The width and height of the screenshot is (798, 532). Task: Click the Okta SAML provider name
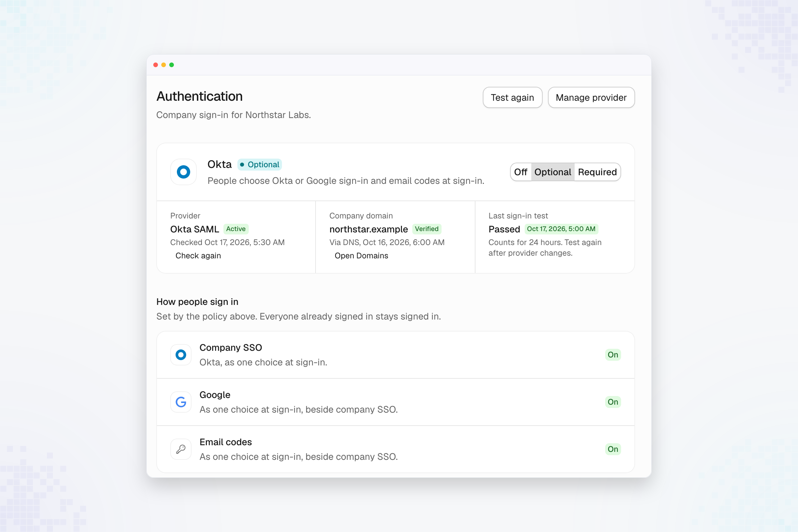coord(195,229)
